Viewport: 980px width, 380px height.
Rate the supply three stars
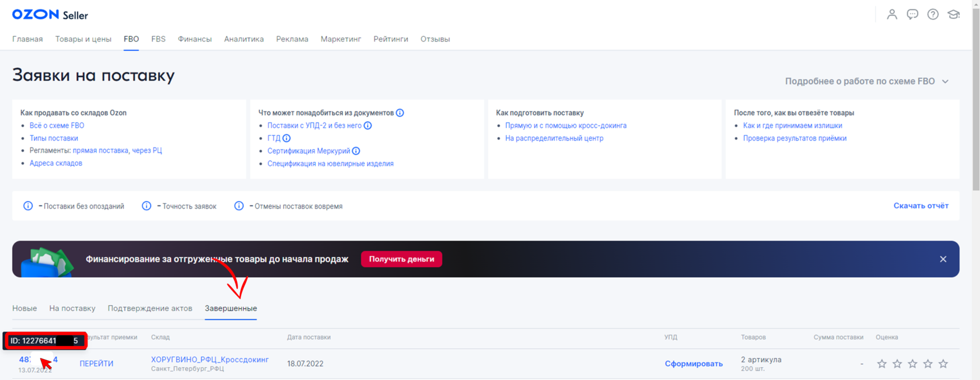pos(912,364)
